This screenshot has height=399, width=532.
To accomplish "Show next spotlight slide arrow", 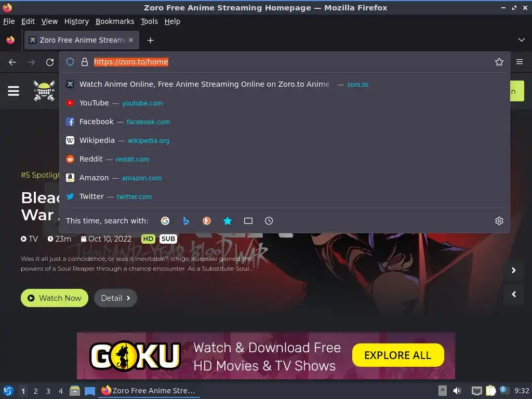I will coord(514,270).
